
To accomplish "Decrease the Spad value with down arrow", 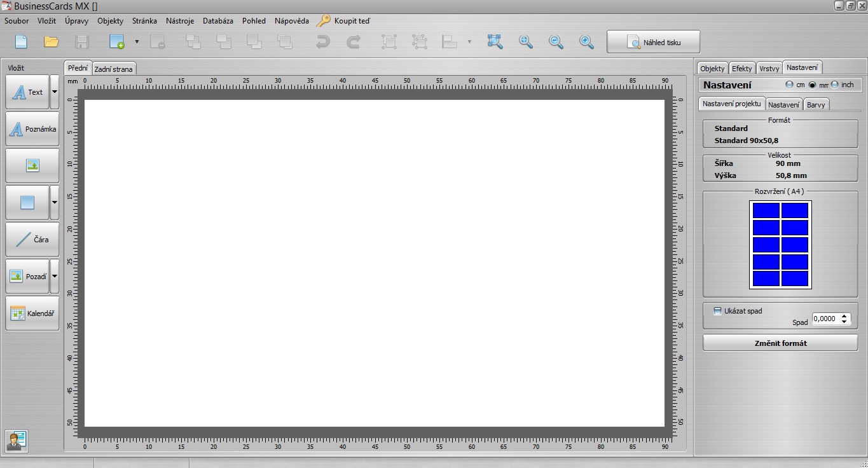I will click(x=844, y=322).
